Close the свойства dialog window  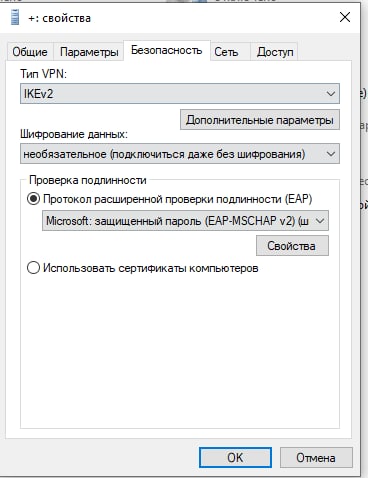pos(345,17)
